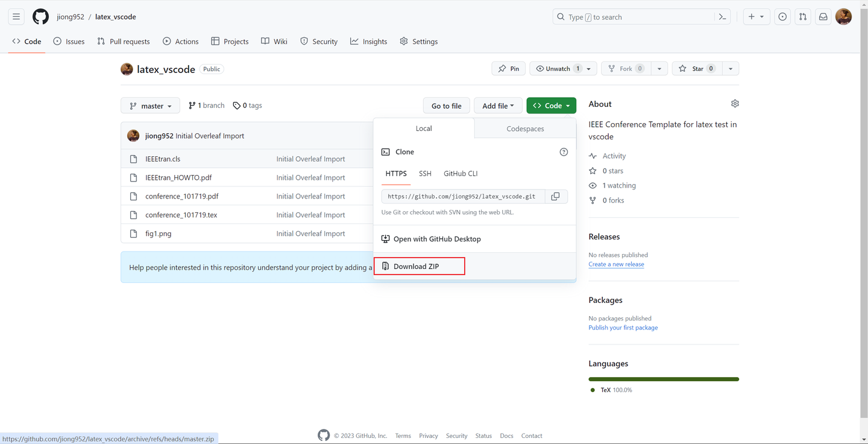Open the About section settings gear

[735, 103]
